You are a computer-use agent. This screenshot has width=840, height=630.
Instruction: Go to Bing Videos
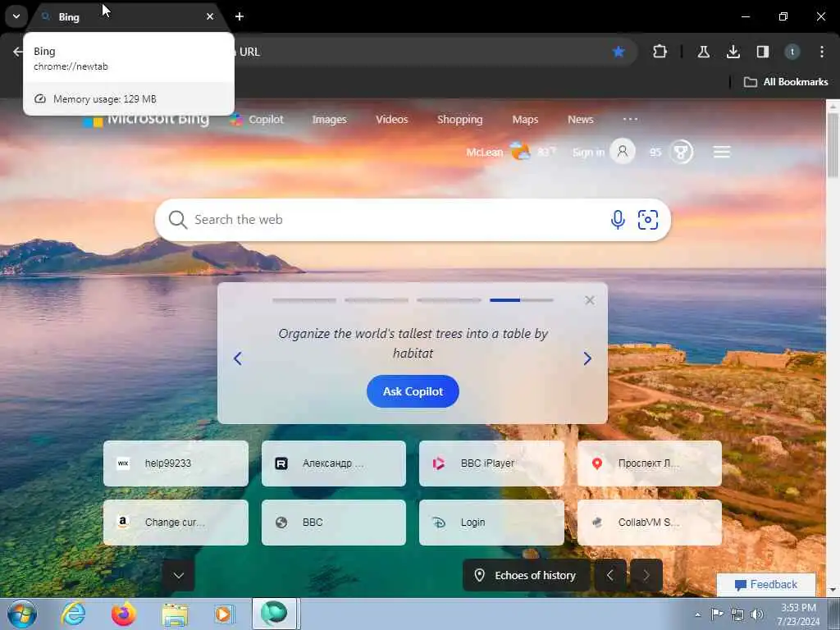(x=391, y=120)
